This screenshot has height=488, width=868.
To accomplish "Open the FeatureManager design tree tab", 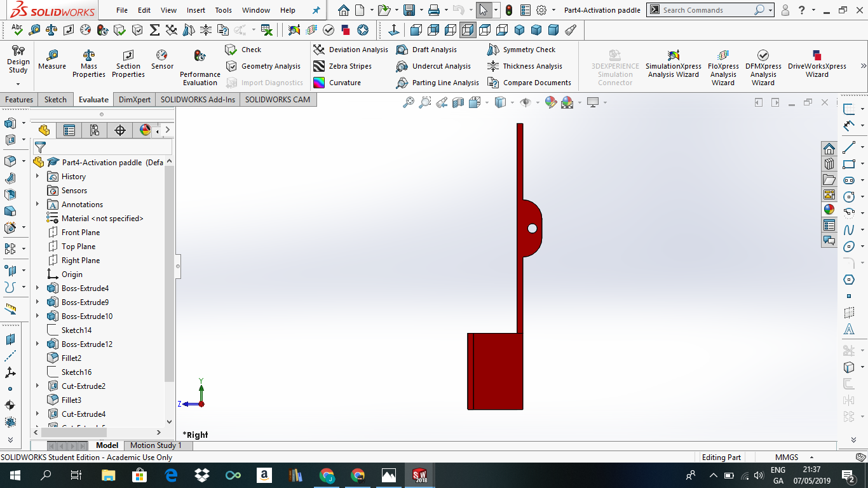I will [x=44, y=130].
